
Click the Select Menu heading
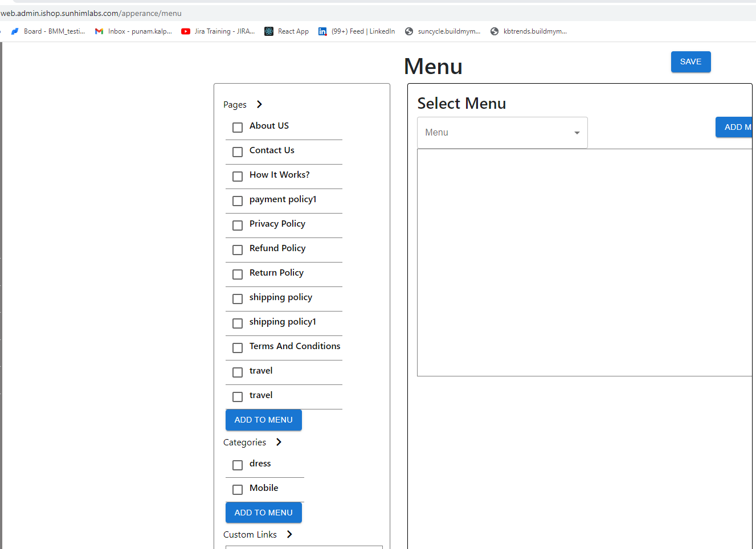(462, 104)
